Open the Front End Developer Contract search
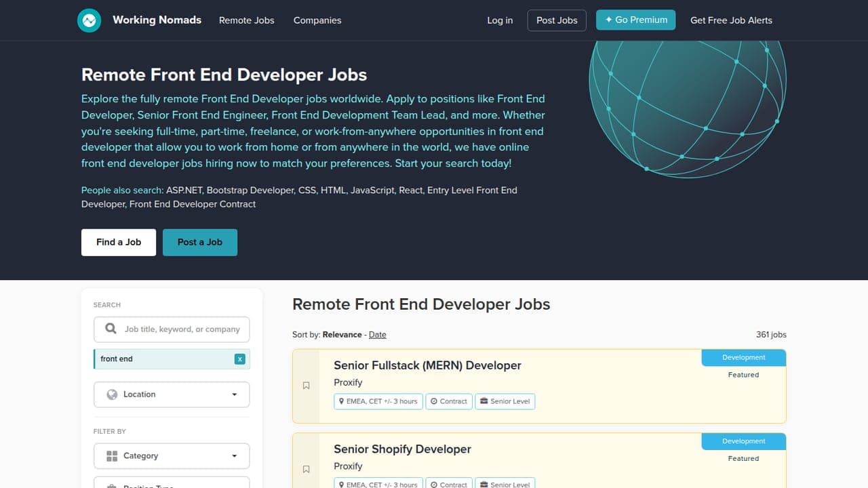 point(193,204)
